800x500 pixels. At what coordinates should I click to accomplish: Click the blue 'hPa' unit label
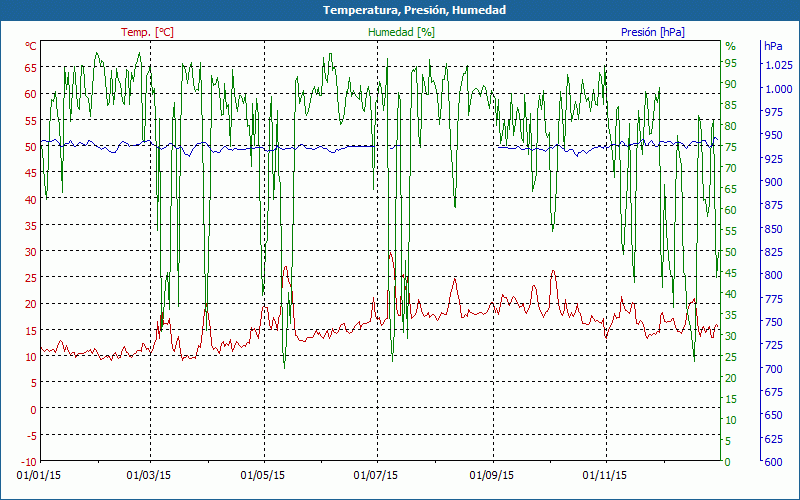pos(773,46)
